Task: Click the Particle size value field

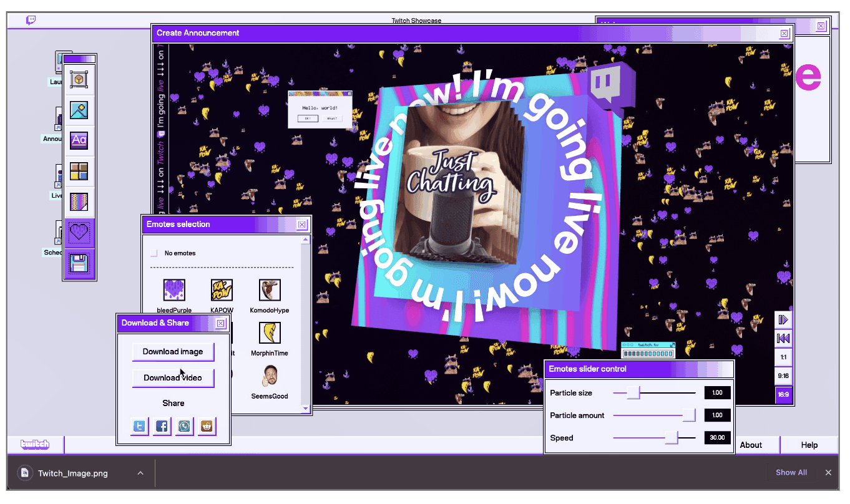Action: [x=717, y=393]
